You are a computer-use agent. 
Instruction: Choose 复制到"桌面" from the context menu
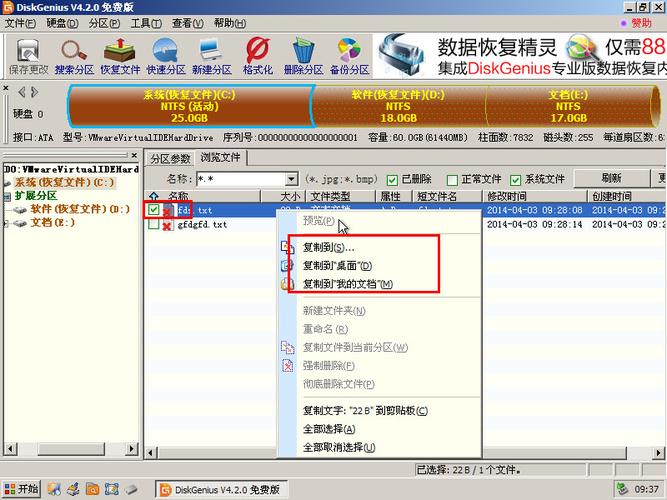337,266
